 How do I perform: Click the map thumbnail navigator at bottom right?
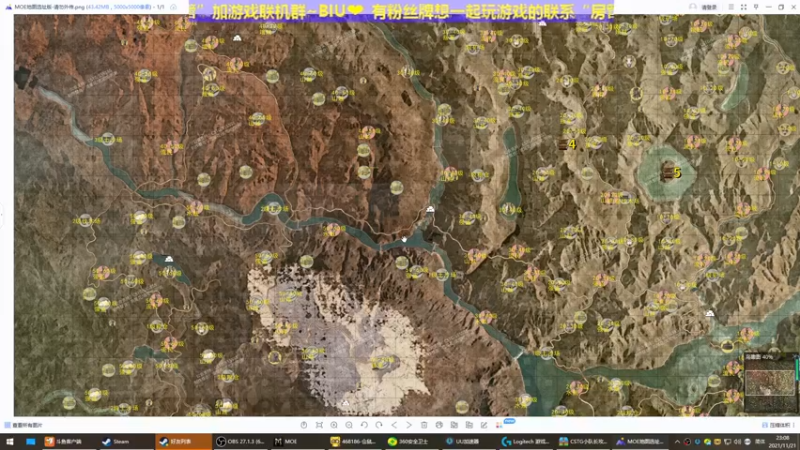tap(769, 384)
